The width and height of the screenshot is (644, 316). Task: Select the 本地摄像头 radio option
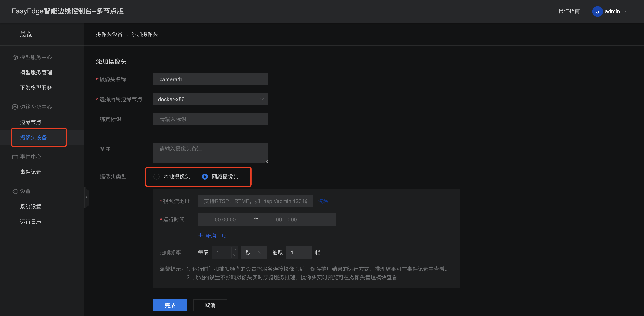point(156,177)
